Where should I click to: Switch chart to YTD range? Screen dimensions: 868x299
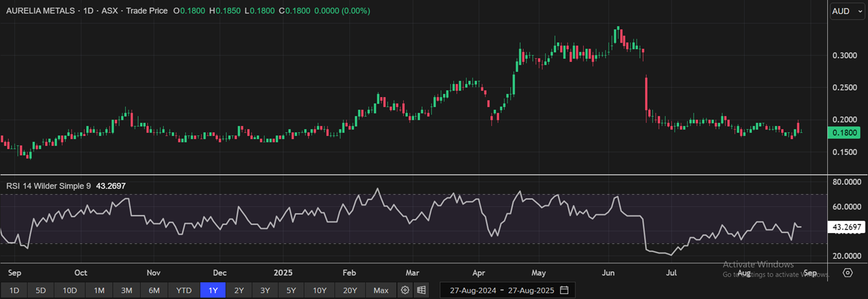184,290
